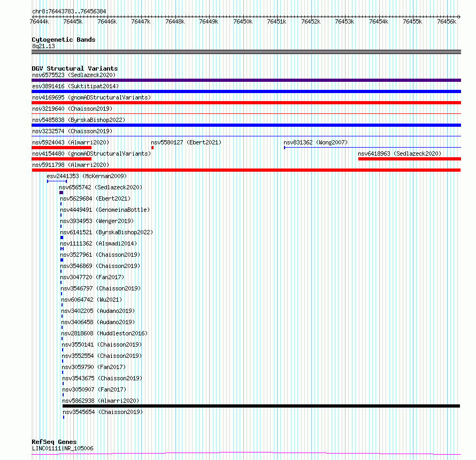The height and width of the screenshot is (460, 476).
Task: Click the 76456k ruler tick label
Action: point(446,21)
